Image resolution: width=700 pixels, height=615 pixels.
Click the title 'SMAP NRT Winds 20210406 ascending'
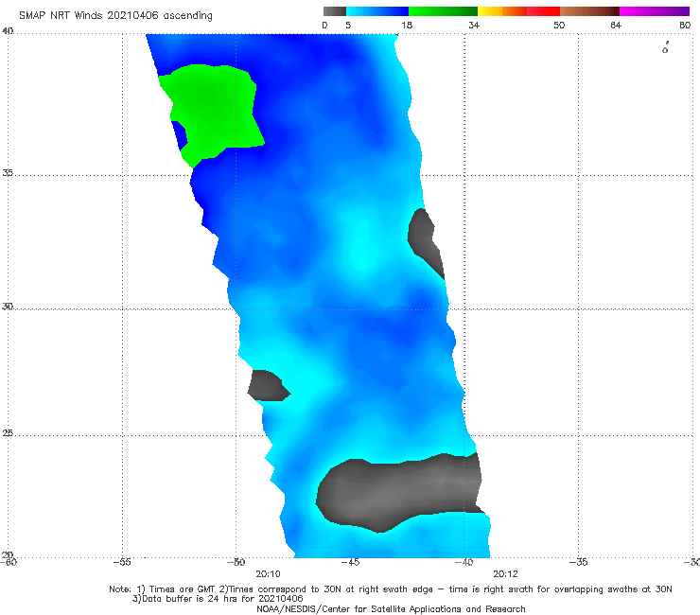coord(115,16)
